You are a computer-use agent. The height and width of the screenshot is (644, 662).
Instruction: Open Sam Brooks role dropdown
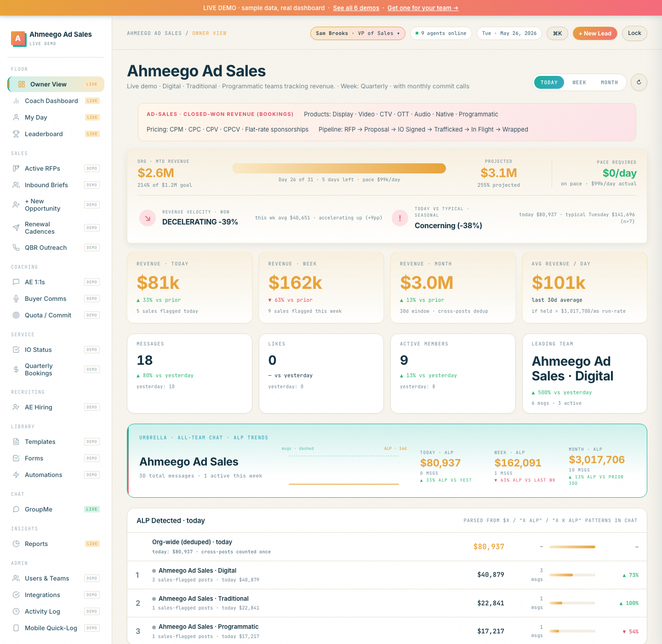358,33
